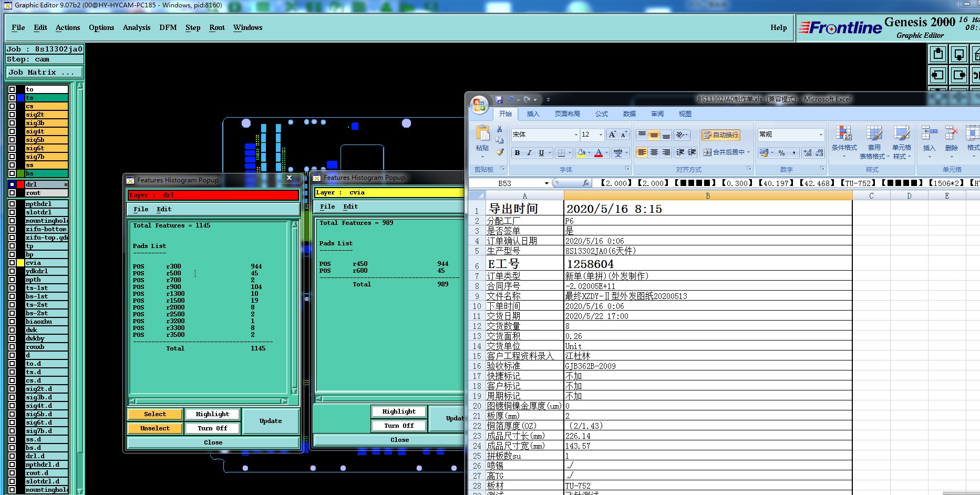The height and width of the screenshot is (495, 980).
Task: Click the yellow color swatch for layer cvia
Action: (20, 263)
